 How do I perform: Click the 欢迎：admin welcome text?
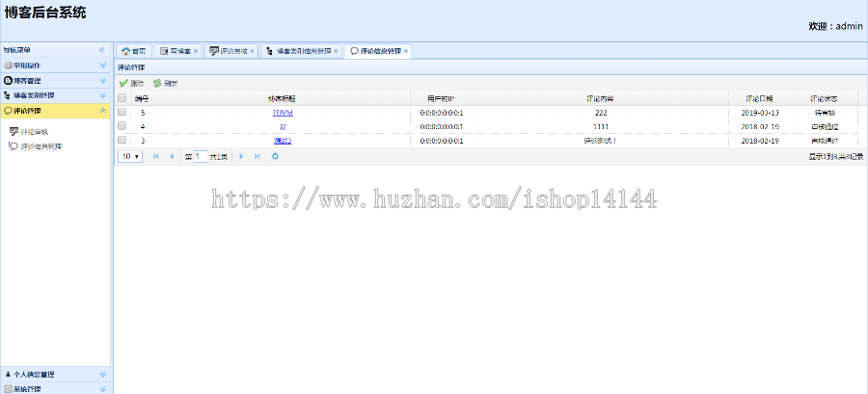(x=835, y=27)
